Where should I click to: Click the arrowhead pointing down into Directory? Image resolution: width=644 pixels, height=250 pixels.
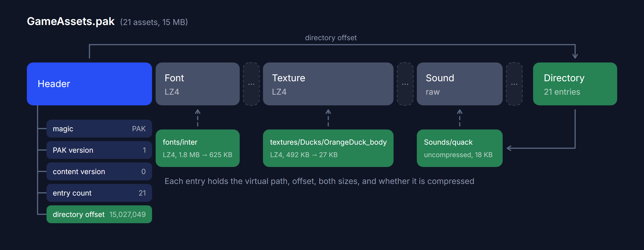575,56
